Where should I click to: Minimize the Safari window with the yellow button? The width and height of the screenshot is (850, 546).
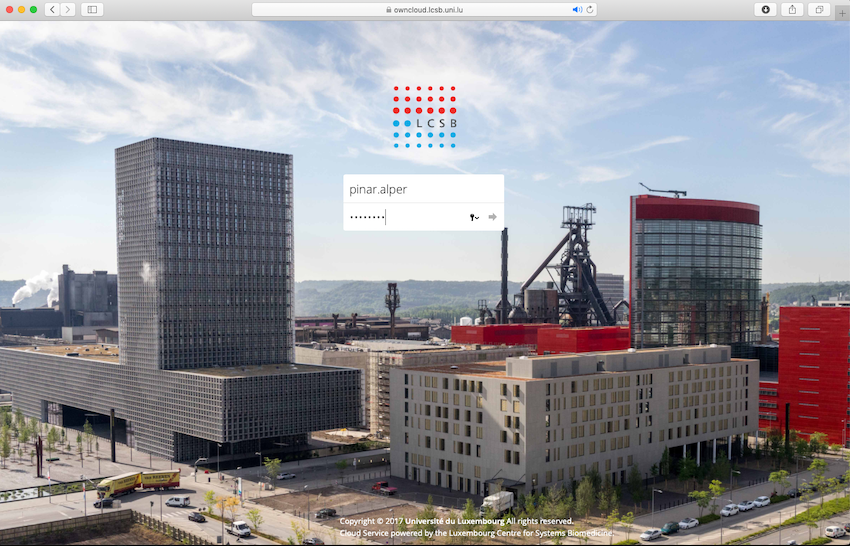[21, 9]
